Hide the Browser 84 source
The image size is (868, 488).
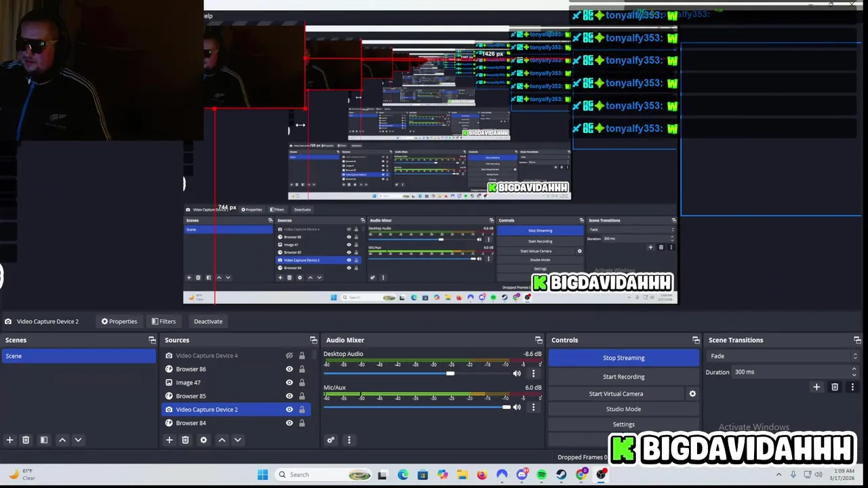[x=290, y=423]
